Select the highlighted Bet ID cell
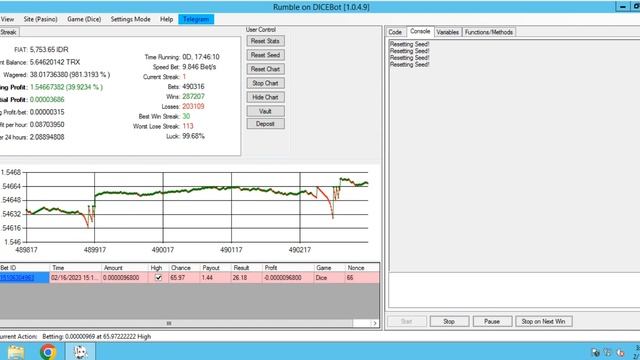Screen dimensions: 640x360 [24, 278]
